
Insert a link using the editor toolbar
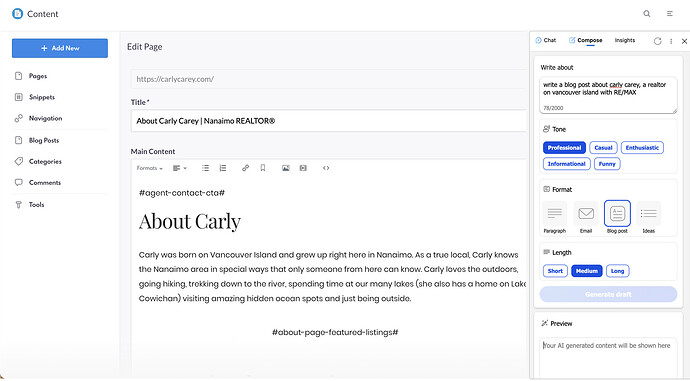pos(245,168)
